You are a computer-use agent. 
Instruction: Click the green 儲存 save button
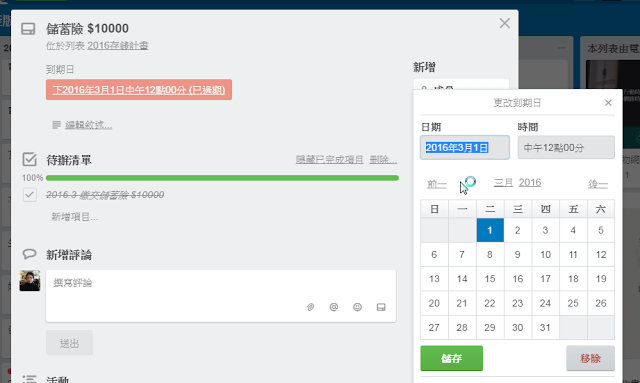pyautogui.click(x=451, y=358)
